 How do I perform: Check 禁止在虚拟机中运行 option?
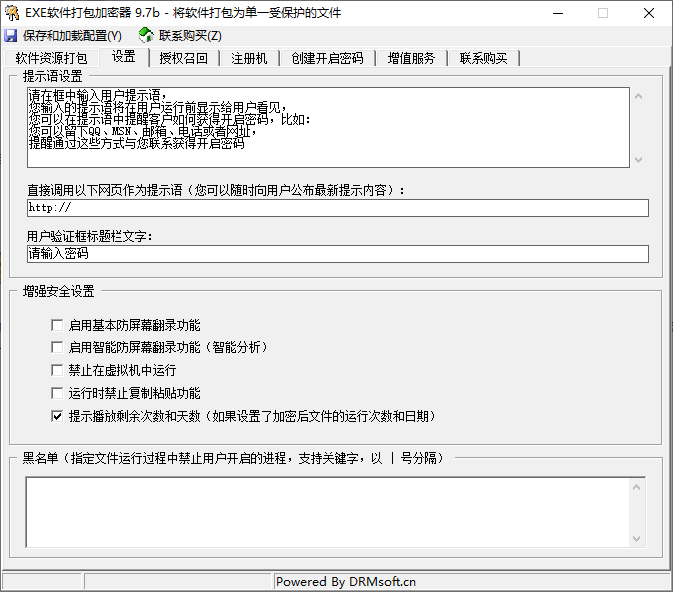click(x=57, y=370)
